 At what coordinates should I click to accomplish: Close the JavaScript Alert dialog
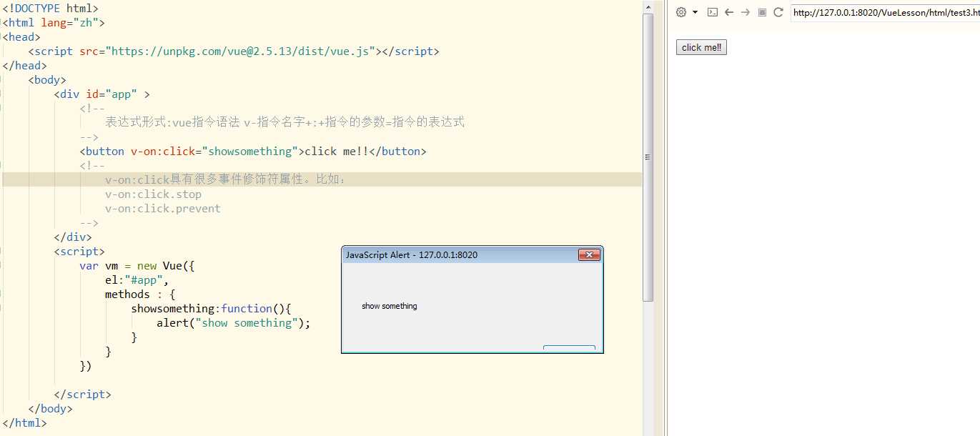pyautogui.click(x=589, y=255)
